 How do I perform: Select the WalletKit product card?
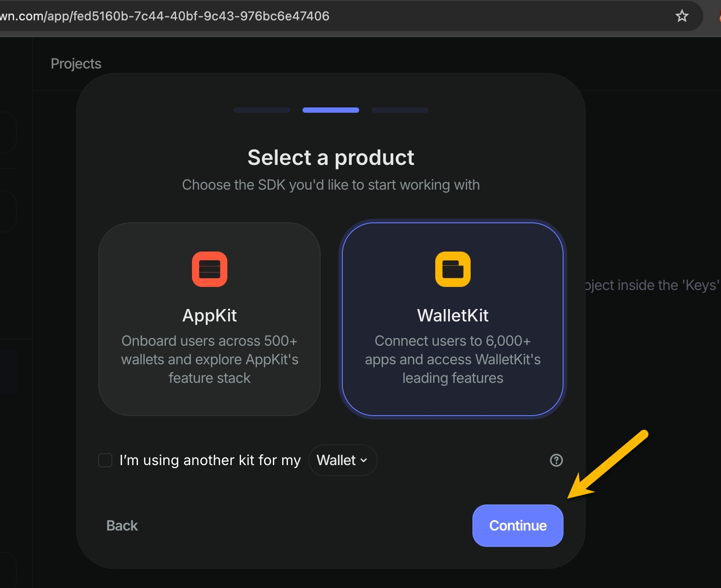[x=453, y=319]
